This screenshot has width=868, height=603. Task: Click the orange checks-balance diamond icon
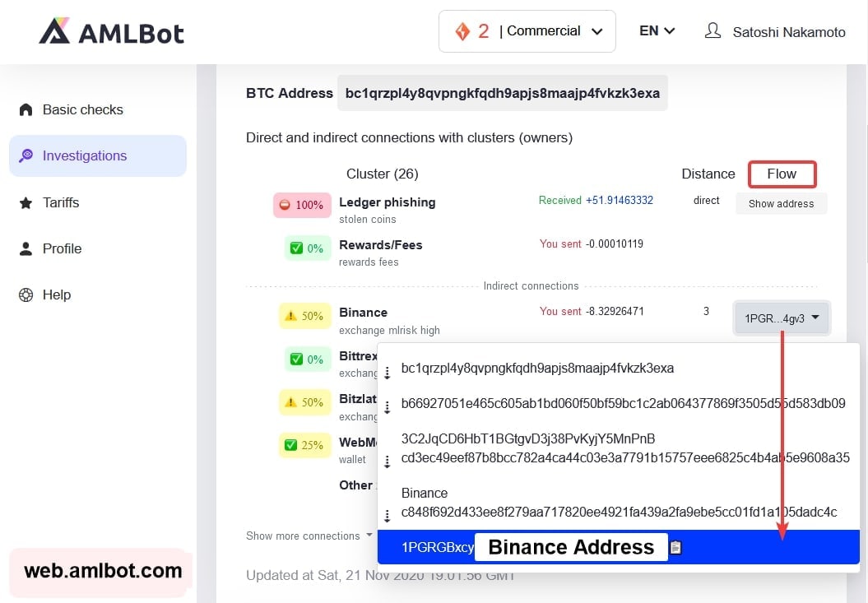pos(462,31)
